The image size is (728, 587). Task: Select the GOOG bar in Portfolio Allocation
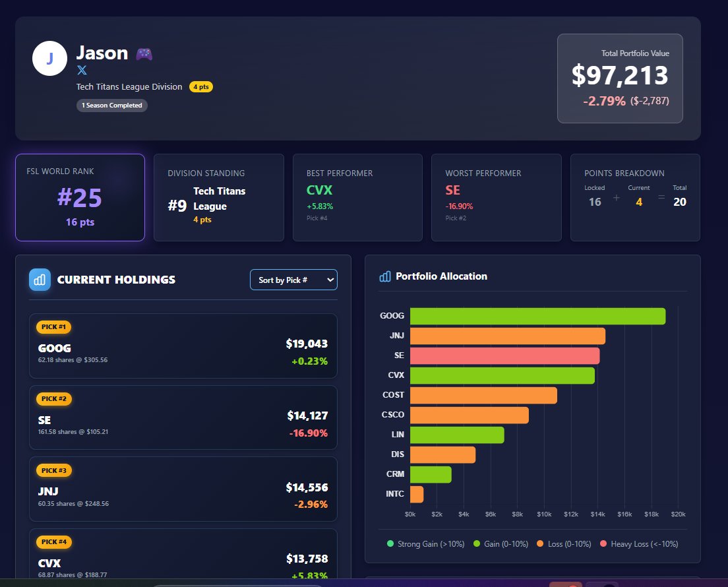point(537,316)
